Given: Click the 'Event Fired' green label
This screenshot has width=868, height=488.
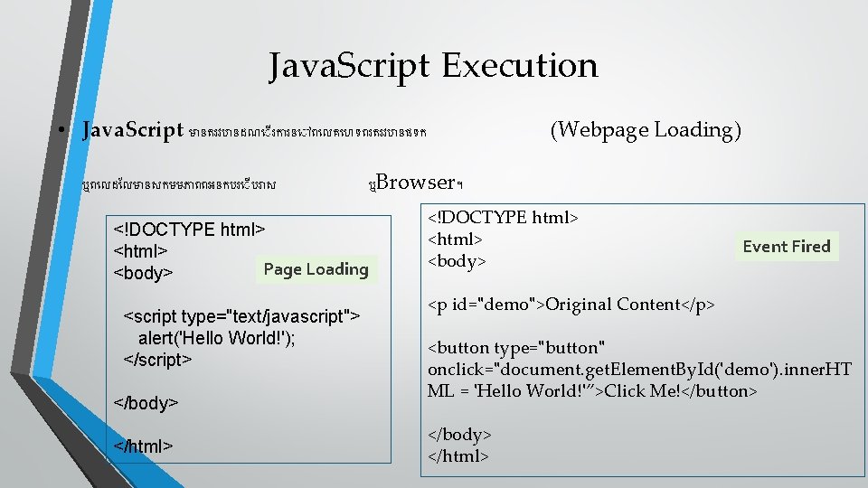Looking at the screenshot, I should 787,246.
